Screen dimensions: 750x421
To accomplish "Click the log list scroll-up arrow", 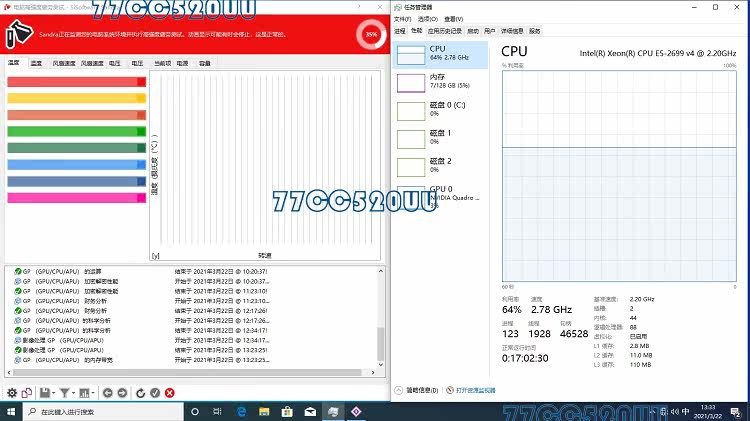I will point(381,271).
